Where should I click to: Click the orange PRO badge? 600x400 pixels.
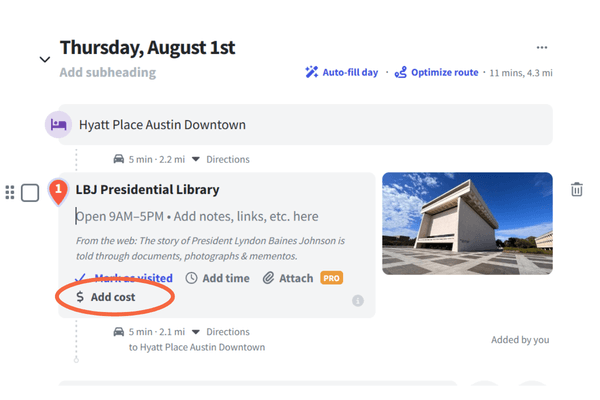(332, 278)
